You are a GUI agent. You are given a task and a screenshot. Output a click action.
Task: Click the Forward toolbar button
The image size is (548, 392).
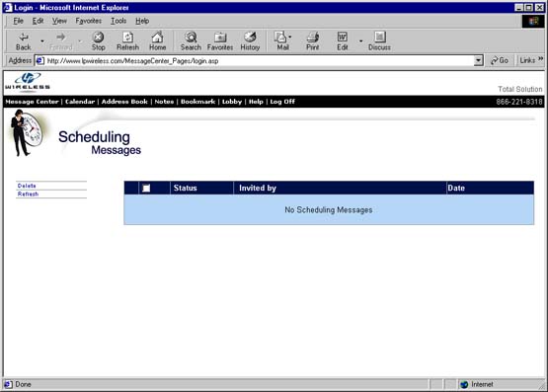(x=61, y=41)
